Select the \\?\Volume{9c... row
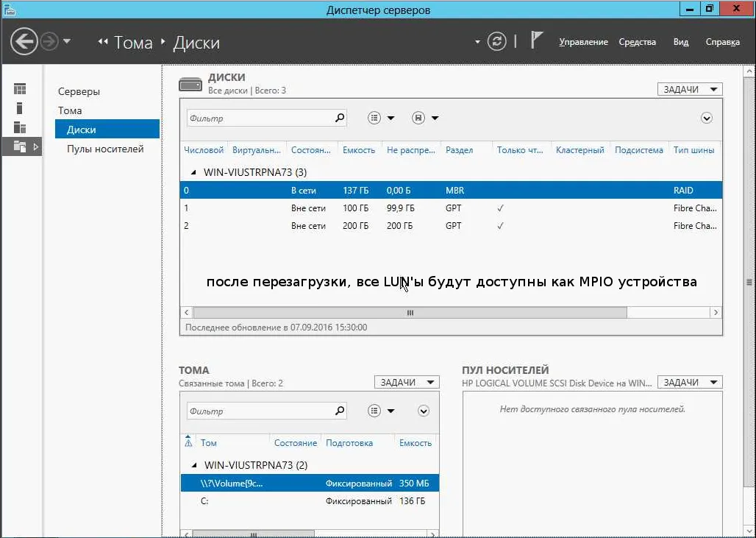Image resolution: width=756 pixels, height=538 pixels. (310, 484)
